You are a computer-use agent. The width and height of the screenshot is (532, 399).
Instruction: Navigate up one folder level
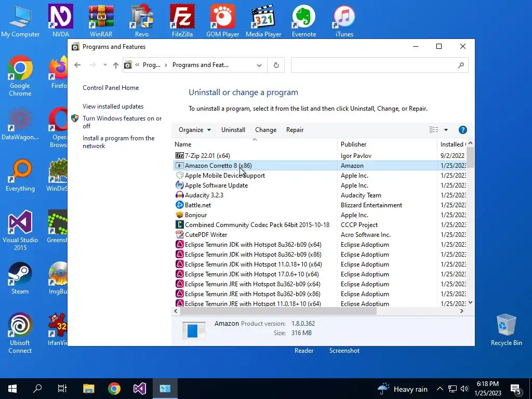[116, 65]
